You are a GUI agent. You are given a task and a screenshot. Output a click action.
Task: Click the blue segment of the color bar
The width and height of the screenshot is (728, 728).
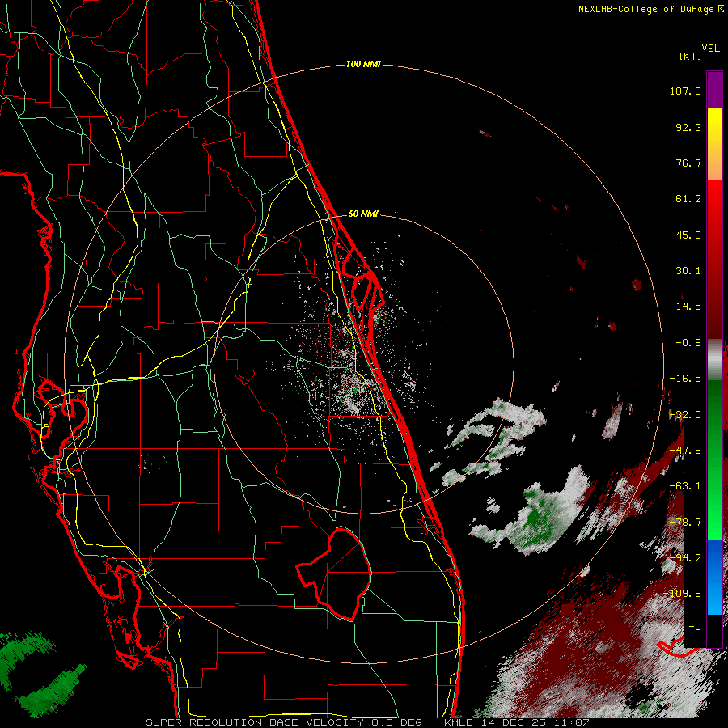(714, 577)
